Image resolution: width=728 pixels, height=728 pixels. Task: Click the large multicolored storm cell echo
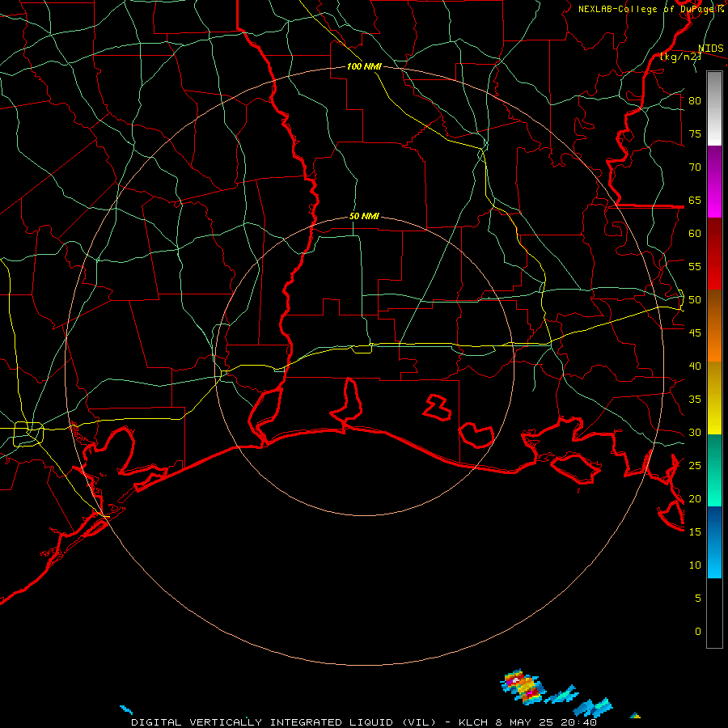click(x=523, y=687)
